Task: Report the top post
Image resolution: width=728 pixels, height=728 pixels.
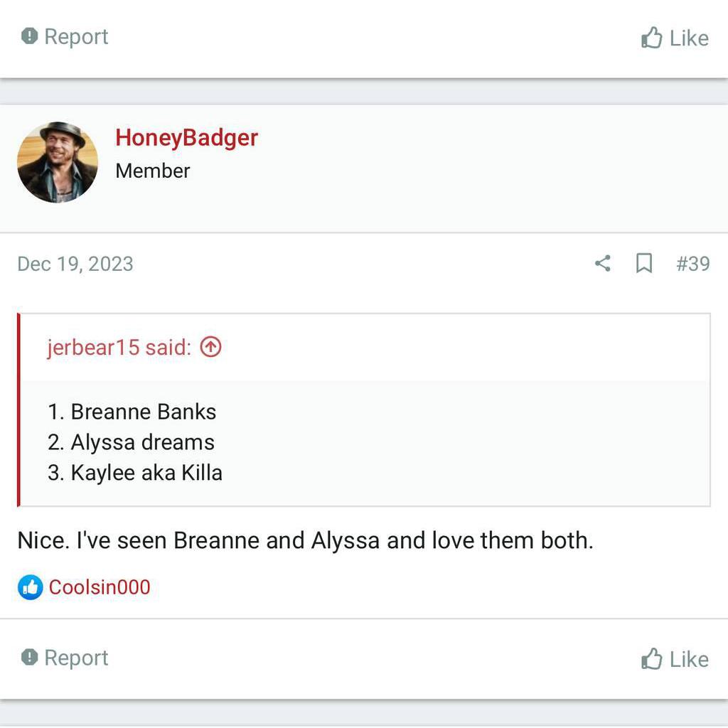Action: point(63,36)
